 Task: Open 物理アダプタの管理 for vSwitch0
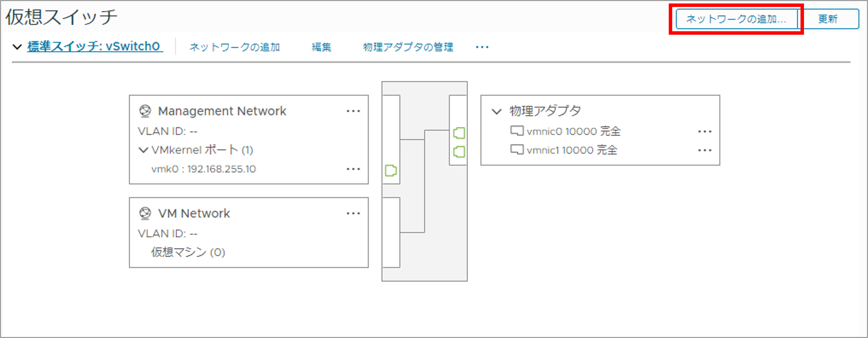[408, 47]
